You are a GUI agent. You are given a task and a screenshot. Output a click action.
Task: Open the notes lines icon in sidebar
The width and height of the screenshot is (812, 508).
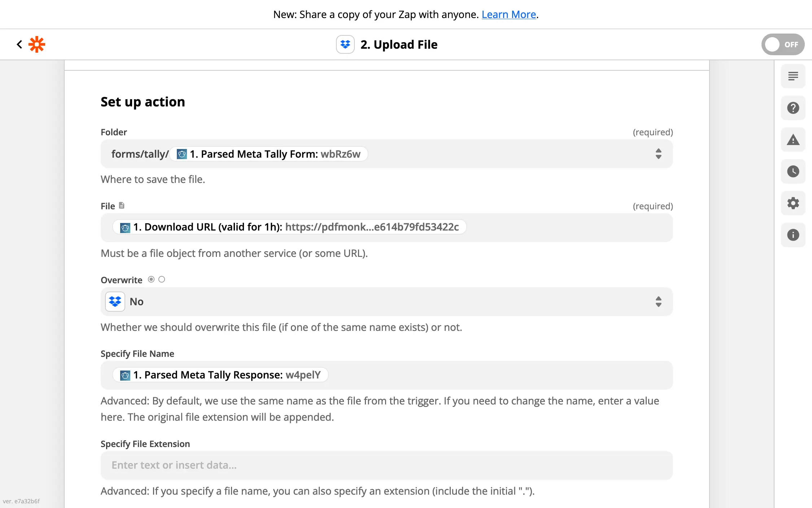tap(793, 76)
